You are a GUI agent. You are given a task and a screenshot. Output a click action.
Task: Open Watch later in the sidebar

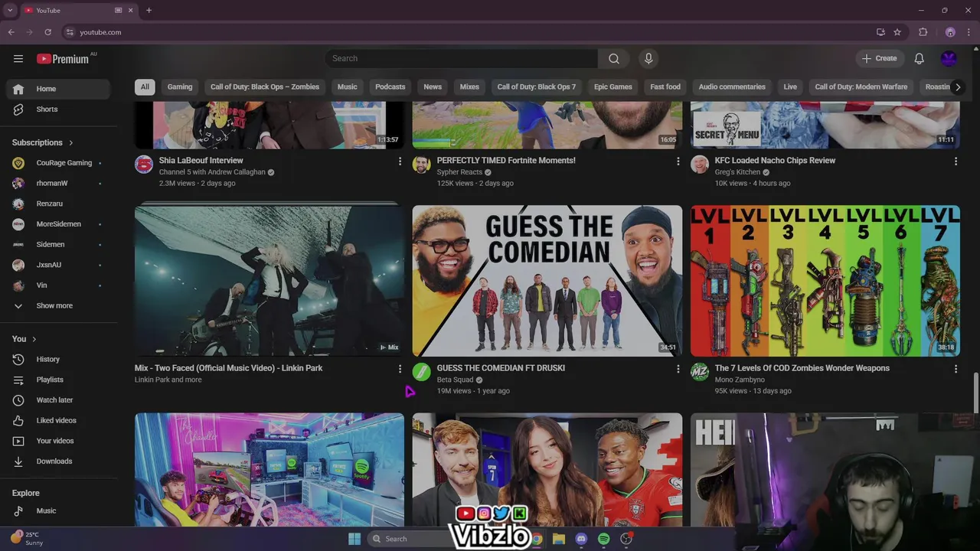click(x=58, y=400)
